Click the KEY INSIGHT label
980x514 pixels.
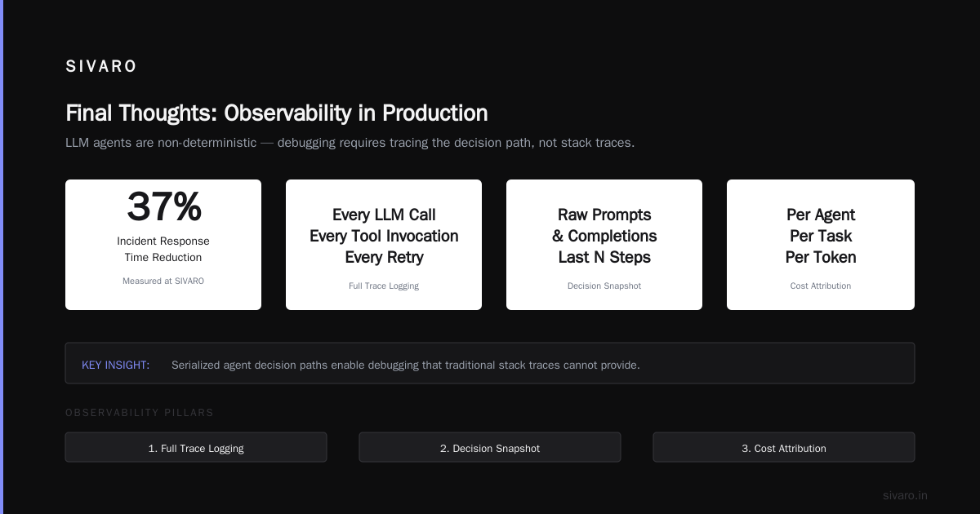point(115,365)
